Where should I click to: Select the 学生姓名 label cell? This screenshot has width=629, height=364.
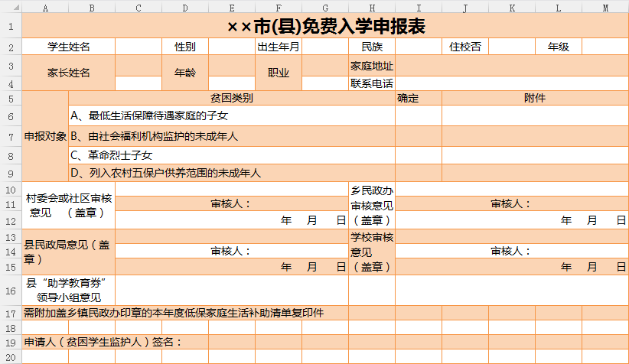(69, 47)
